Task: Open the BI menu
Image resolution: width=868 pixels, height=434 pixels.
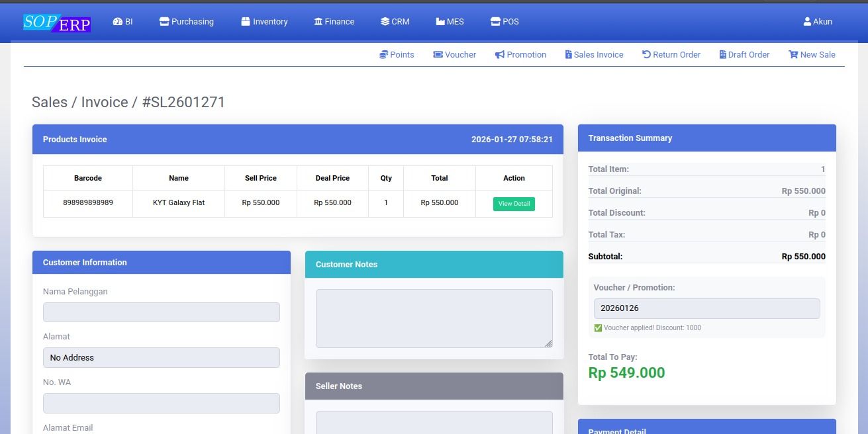Action: coord(123,22)
